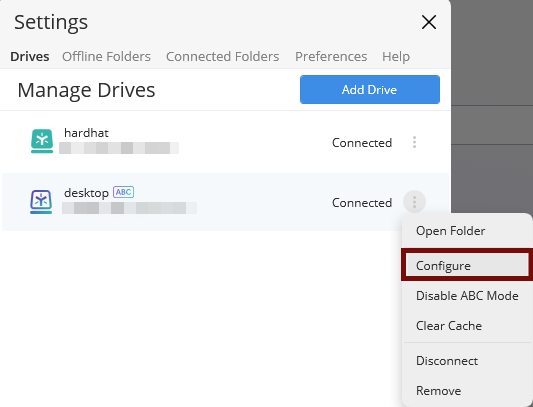Click the Connected status of desktop drive
The image size is (533, 407).
[x=362, y=203]
